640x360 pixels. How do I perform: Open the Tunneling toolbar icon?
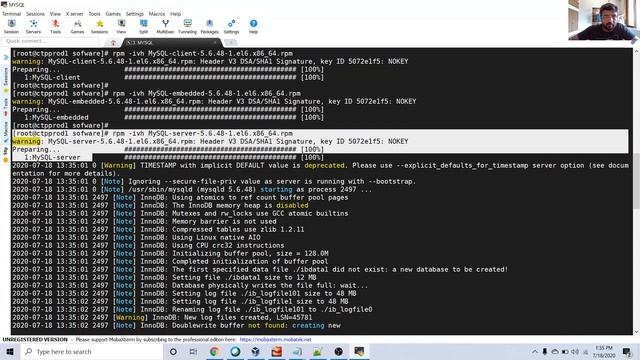point(187,27)
